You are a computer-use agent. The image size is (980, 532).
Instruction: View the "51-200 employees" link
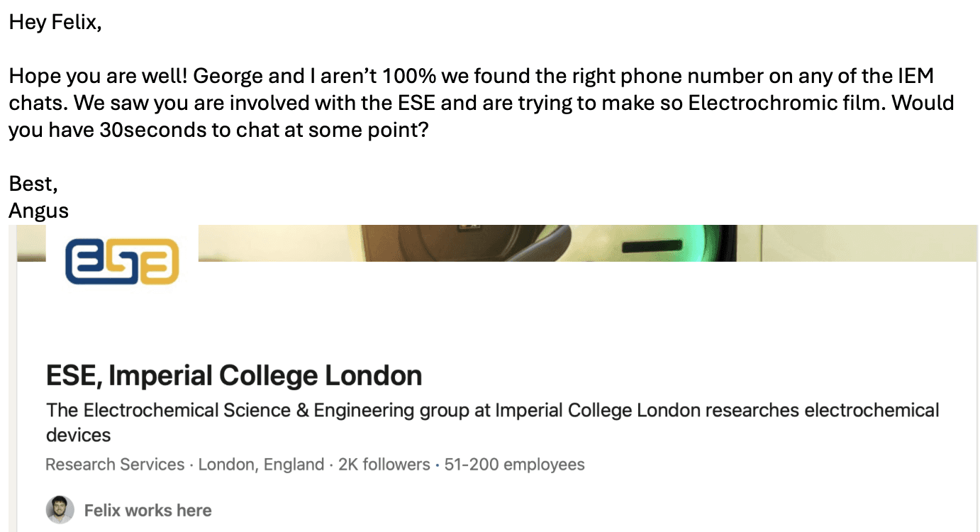pos(514,465)
